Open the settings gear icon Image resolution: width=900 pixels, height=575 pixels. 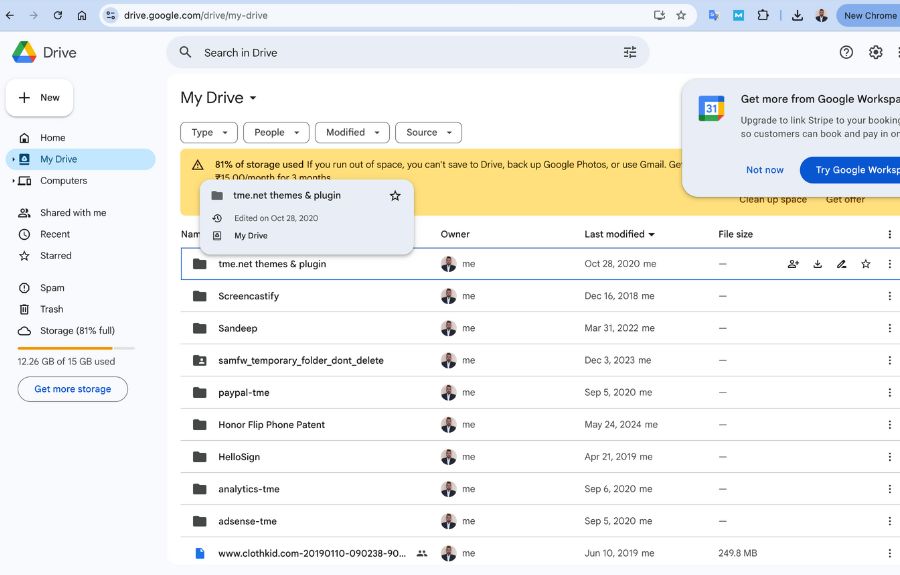(875, 52)
